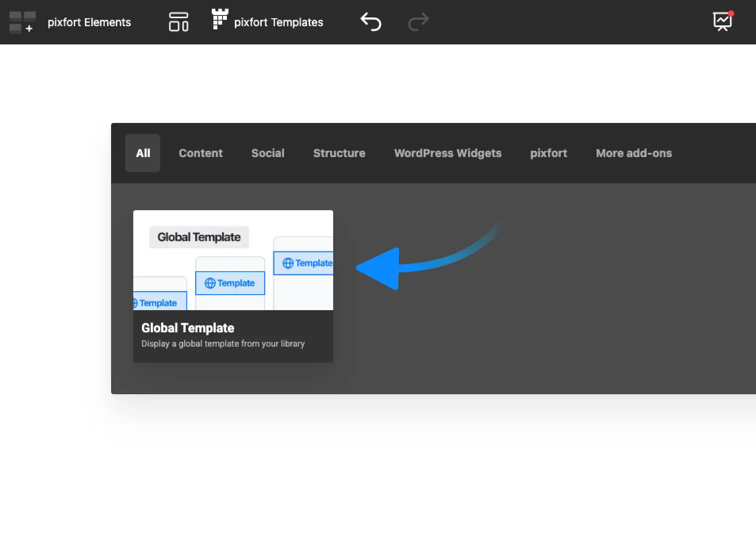Show the WordPress Widgets tab

pos(448,153)
